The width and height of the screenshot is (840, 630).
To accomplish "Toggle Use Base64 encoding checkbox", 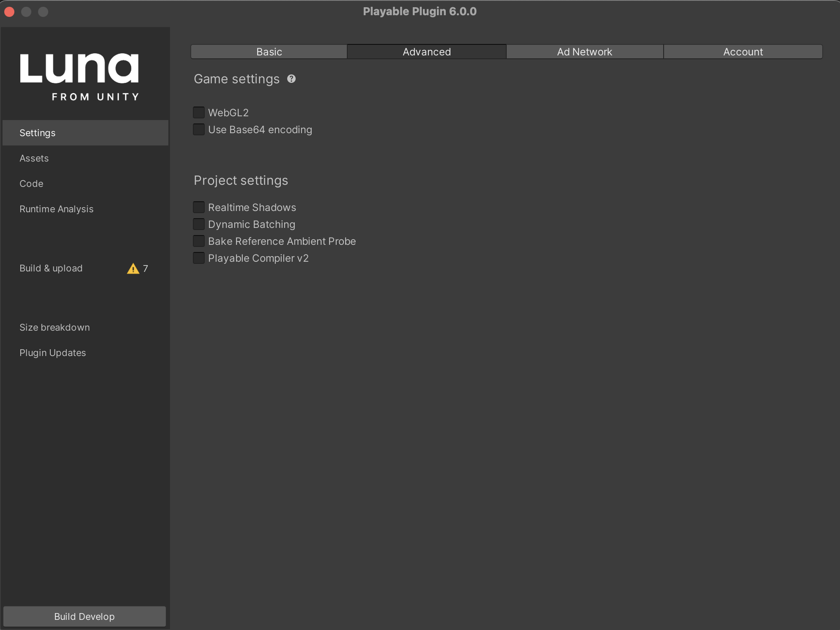I will (199, 129).
